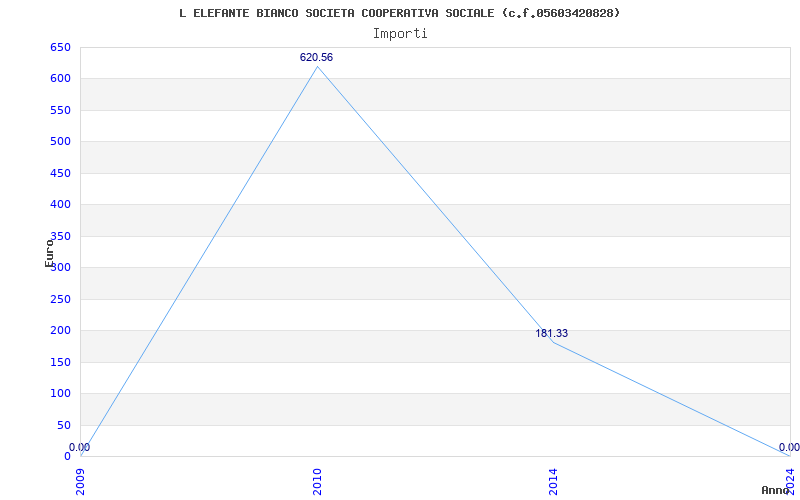Click the 0.00 label at 2024

[x=789, y=447]
